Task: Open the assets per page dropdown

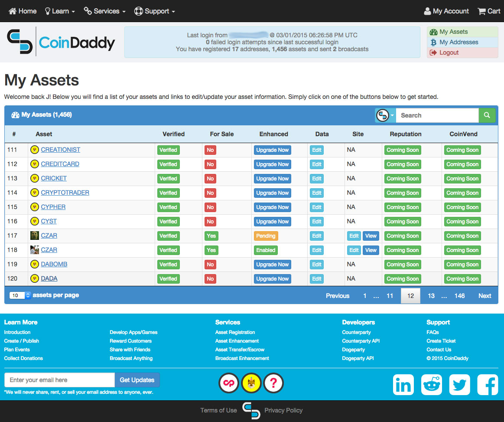Action: point(20,295)
